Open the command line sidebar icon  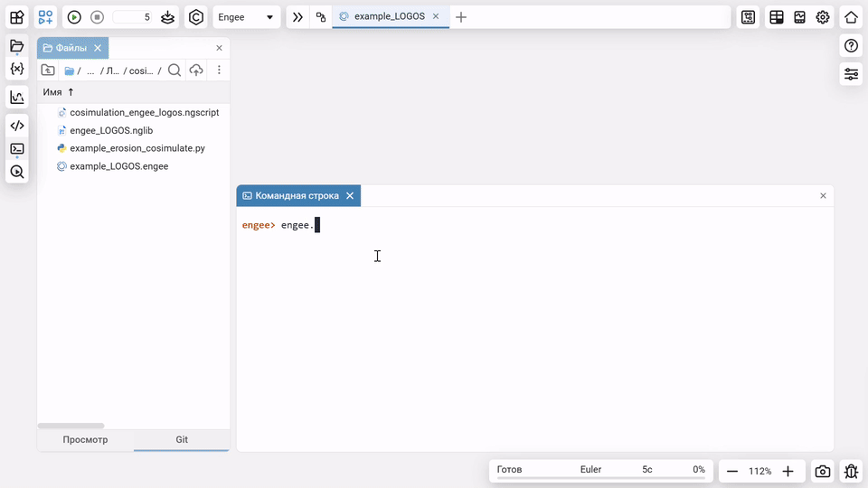[17, 149]
